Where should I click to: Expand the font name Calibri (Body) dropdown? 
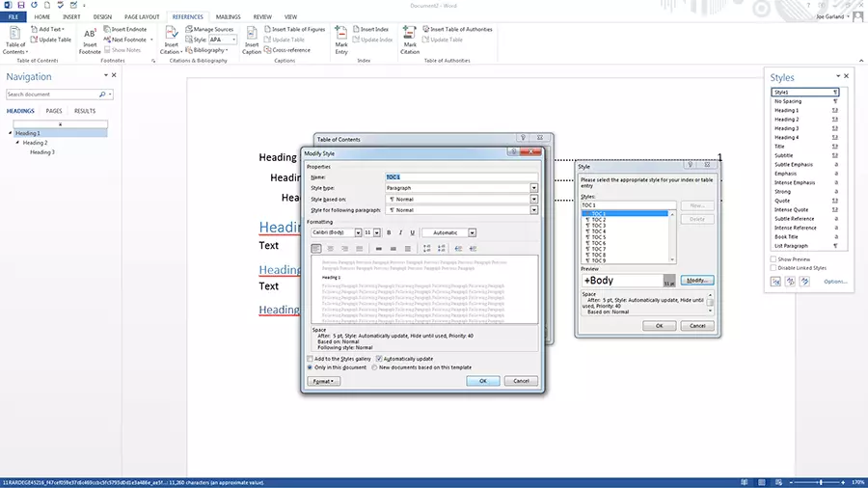click(x=359, y=232)
